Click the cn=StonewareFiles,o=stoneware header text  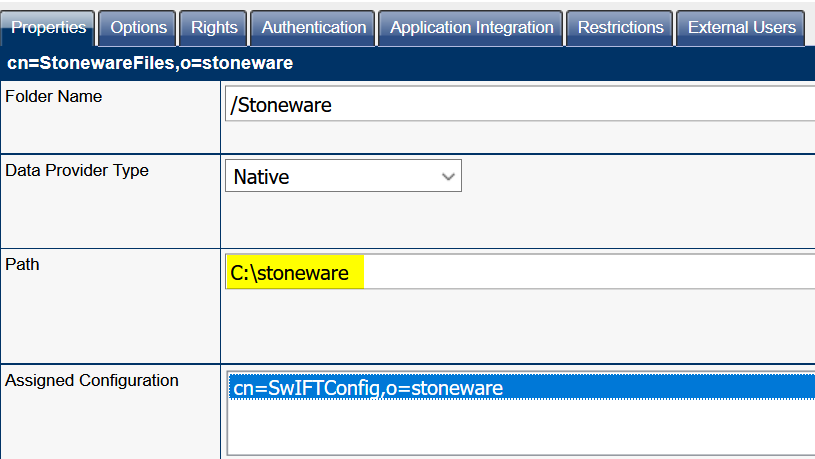click(150, 63)
